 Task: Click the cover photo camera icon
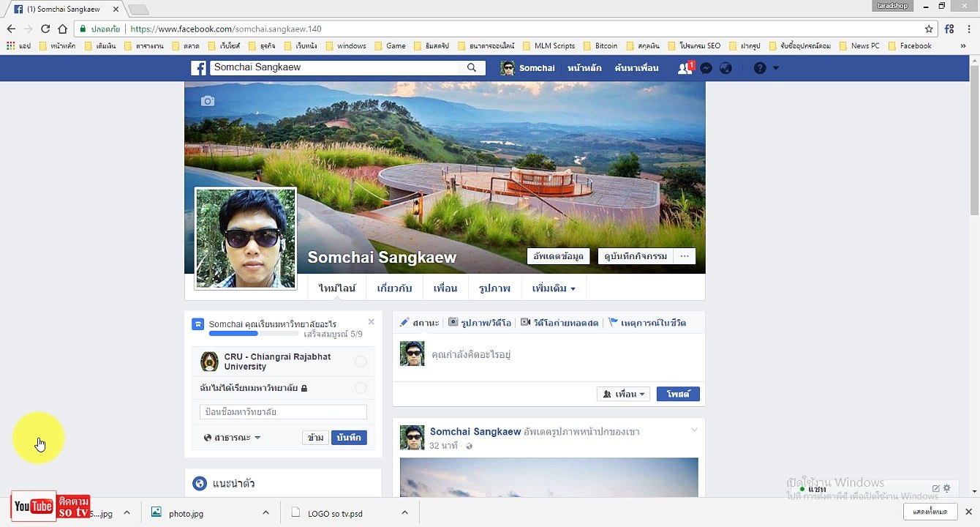(208, 101)
